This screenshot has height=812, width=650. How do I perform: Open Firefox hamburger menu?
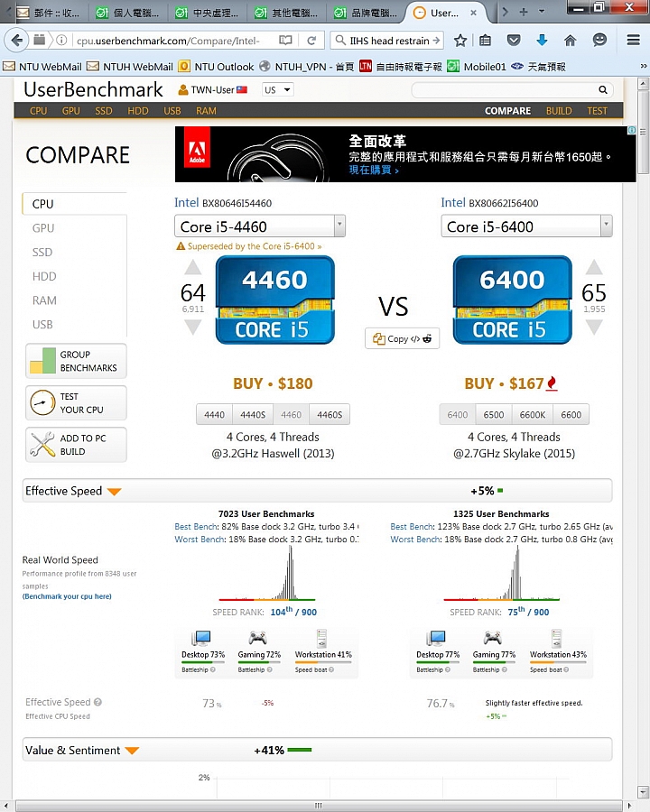tap(633, 40)
